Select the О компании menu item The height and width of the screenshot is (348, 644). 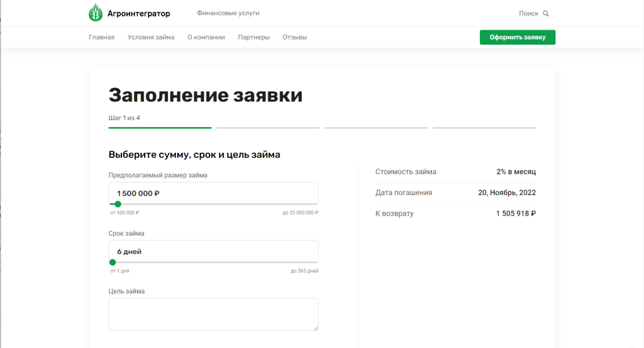206,37
